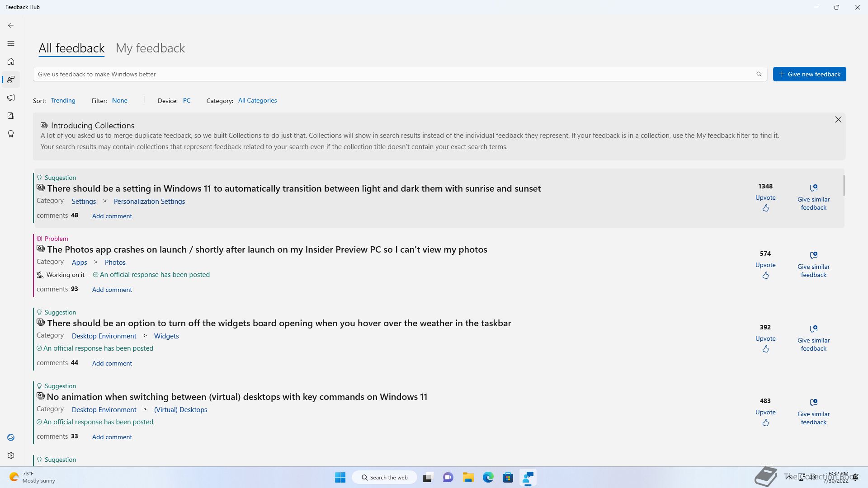Click Give new feedback button
Screen dimensions: 868x488
tap(809, 74)
